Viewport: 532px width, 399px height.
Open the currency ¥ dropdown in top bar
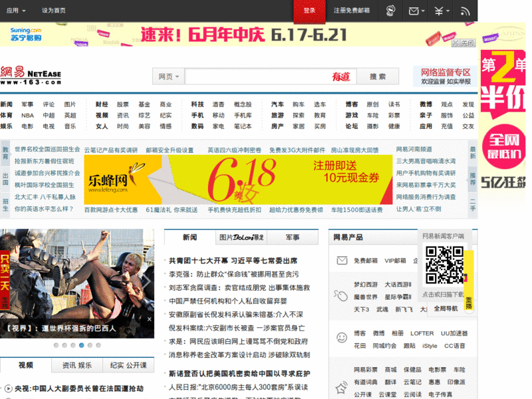(442, 11)
